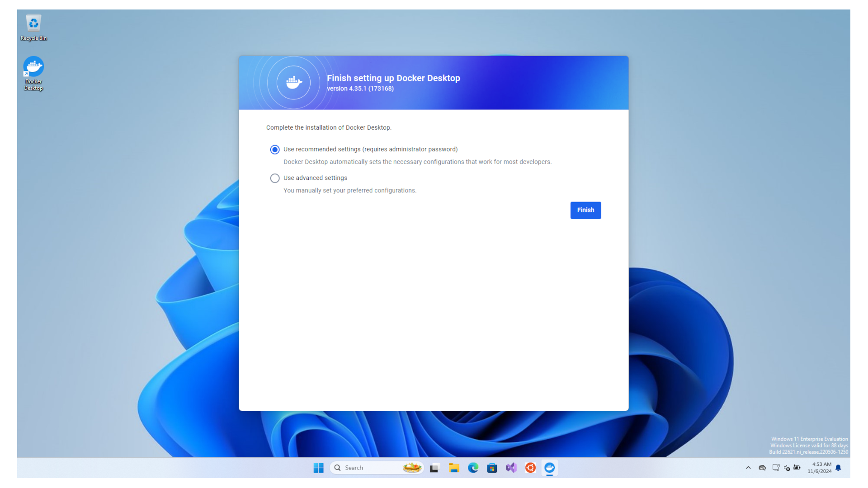Check network status from the system tray
This screenshot has width=868, height=488.
point(776,468)
